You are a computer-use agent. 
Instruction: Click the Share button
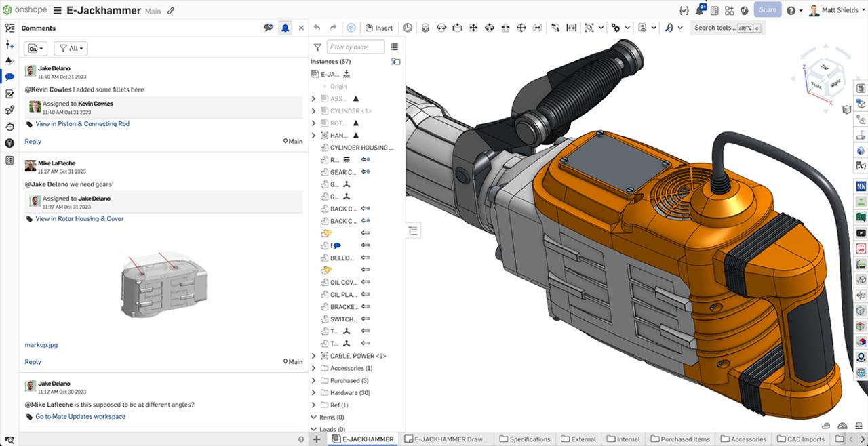point(768,9)
